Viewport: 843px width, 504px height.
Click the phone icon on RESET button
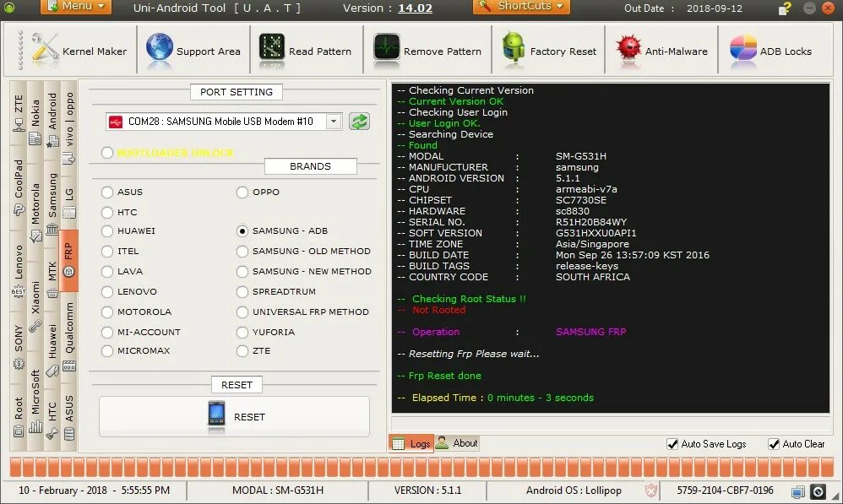click(x=217, y=415)
